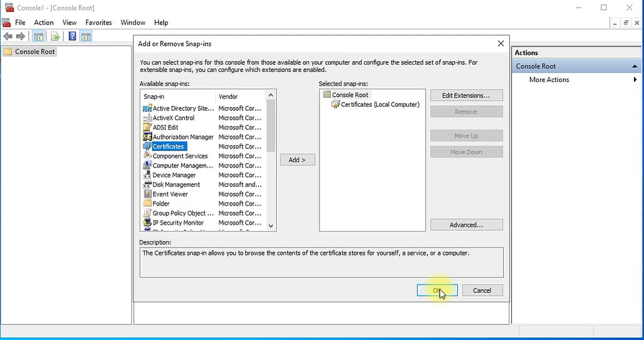Click the blue Help toolbar icon
This screenshot has height=340, width=644.
[72, 37]
